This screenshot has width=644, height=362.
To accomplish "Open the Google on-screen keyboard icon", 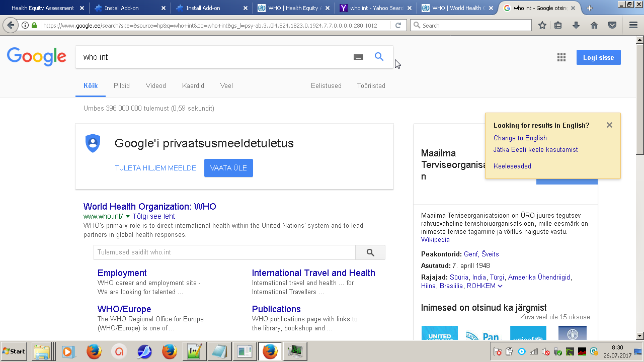I will (x=358, y=57).
